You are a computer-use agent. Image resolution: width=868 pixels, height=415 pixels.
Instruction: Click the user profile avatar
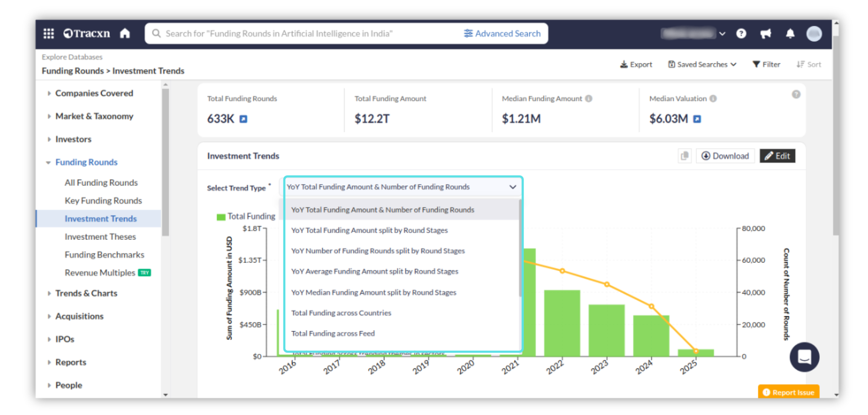[814, 33]
